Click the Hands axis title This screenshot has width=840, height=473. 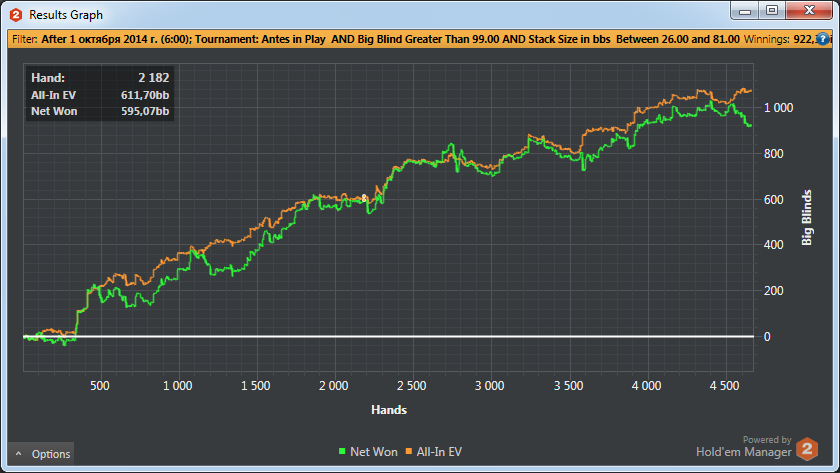point(388,410)
